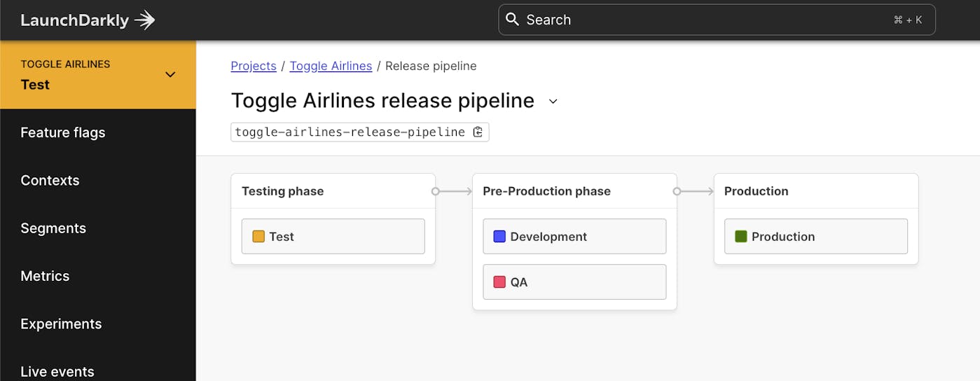Click the LaunchDarkly arrow logo

pyautogui.click(x=145, y=20)
